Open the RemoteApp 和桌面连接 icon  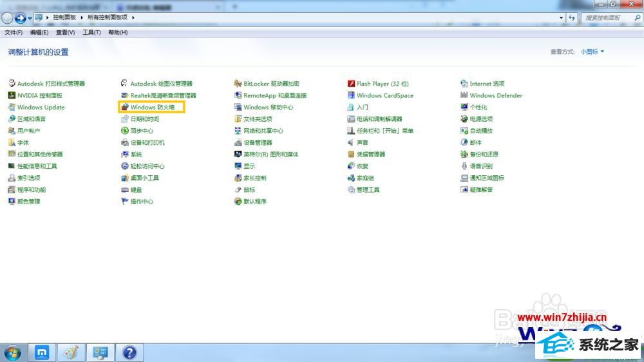pyautogui.click(x=238, y=95)
